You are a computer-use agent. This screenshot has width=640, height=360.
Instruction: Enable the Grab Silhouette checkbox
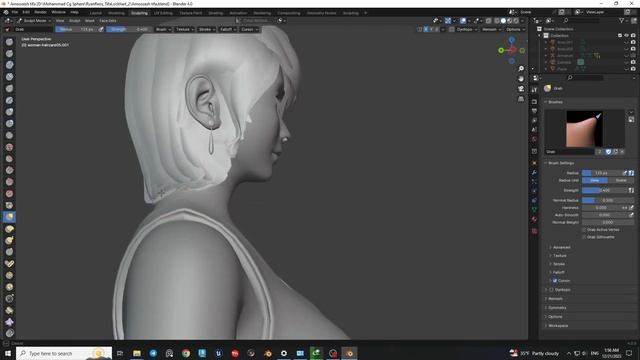[x=584, y=237]
